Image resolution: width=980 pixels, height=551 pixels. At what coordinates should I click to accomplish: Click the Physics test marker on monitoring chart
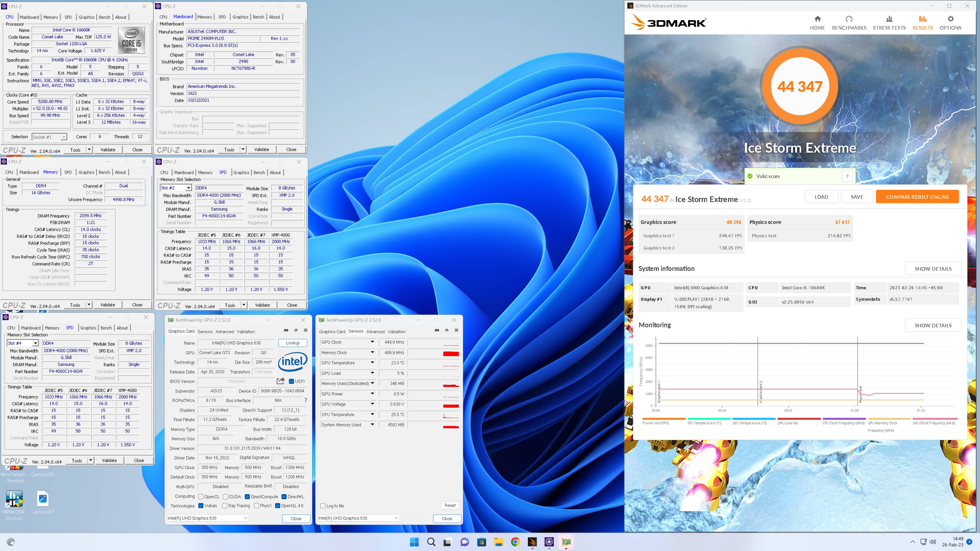pyautogui.click(x=860, y=394)
